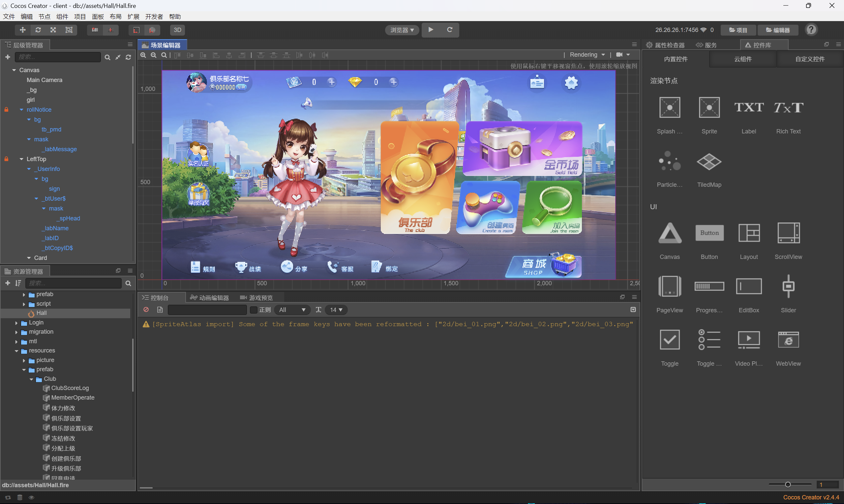Expand the Login folder in assets
Image resolution: width=844 pixels, height=504 pixels.
tap(16, 322)
